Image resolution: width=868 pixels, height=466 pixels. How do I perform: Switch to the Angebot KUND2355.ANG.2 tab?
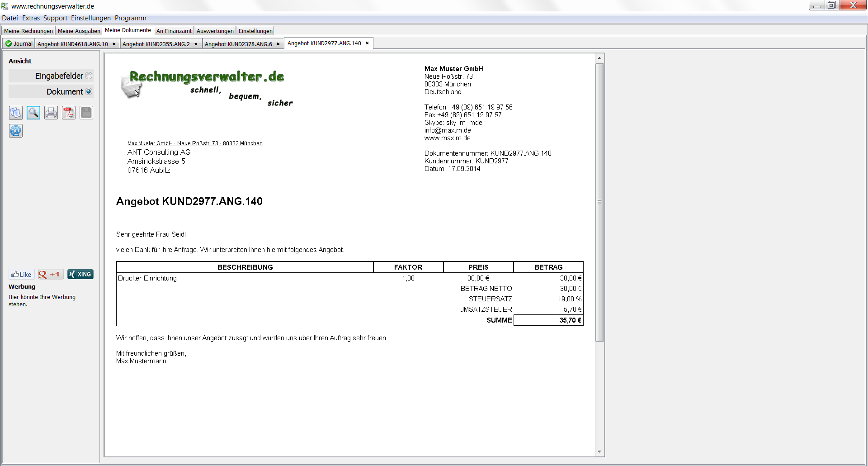[156, 44]
